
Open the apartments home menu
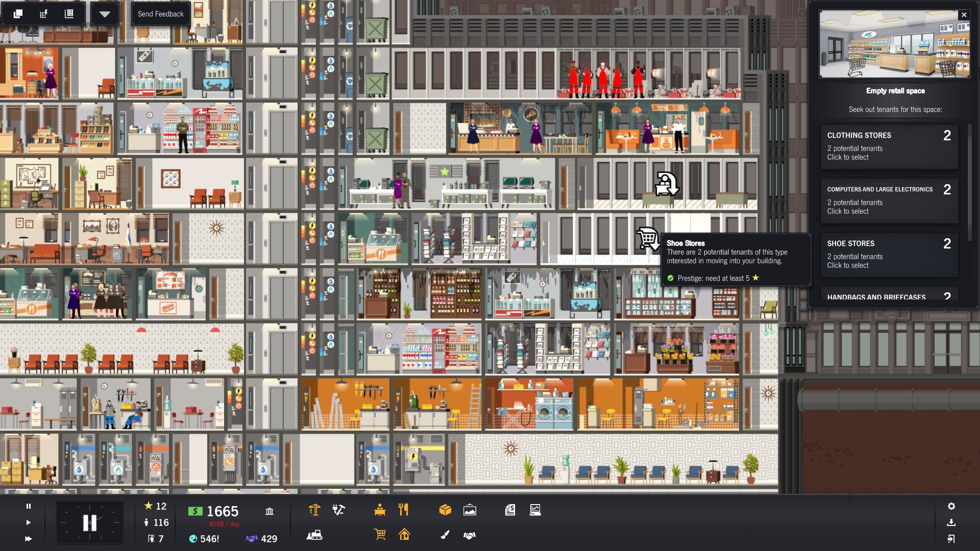click(404, 536)
